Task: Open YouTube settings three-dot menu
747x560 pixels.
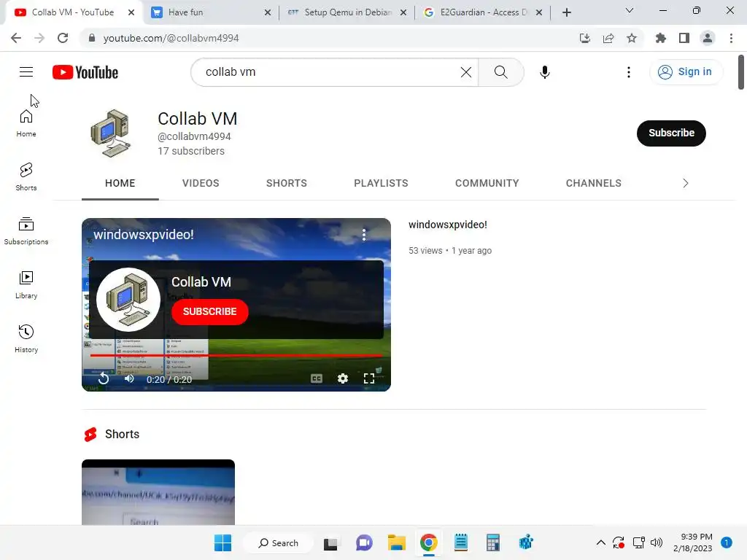Action: (628, 72)
